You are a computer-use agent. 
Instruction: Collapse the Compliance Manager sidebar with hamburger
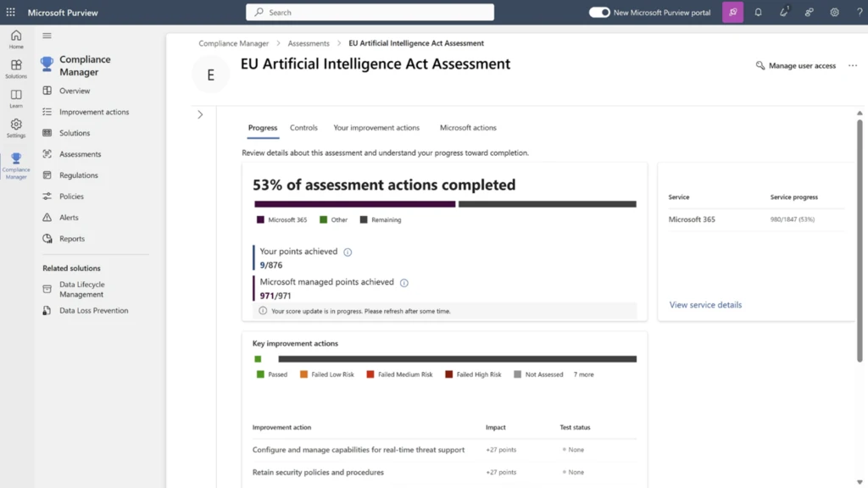pyautogui.click(x=47, y=36)
